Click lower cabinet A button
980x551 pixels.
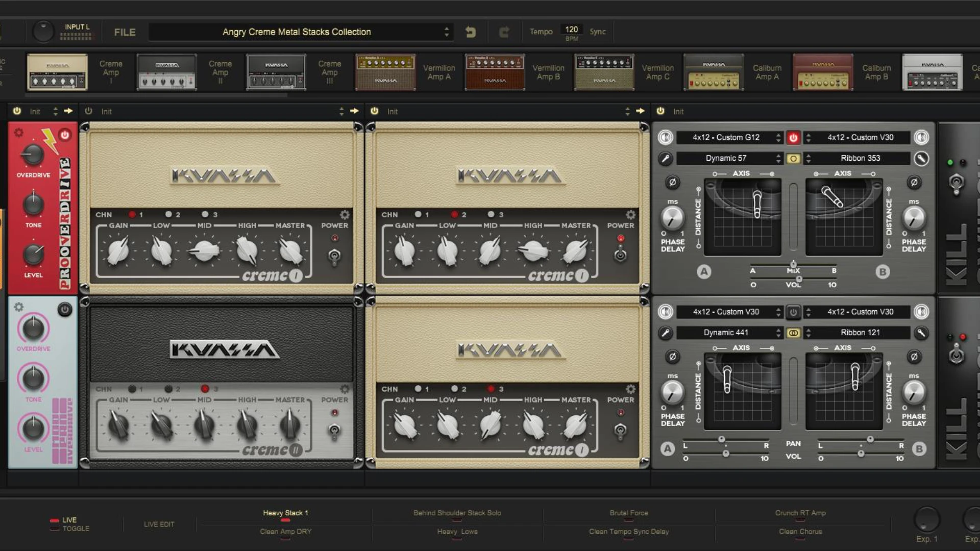click(x=667, y=449)
